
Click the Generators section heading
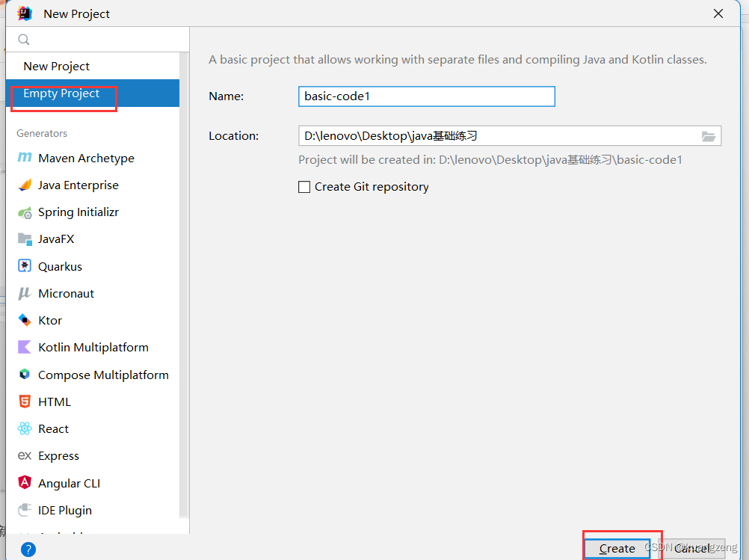[42, 133]
